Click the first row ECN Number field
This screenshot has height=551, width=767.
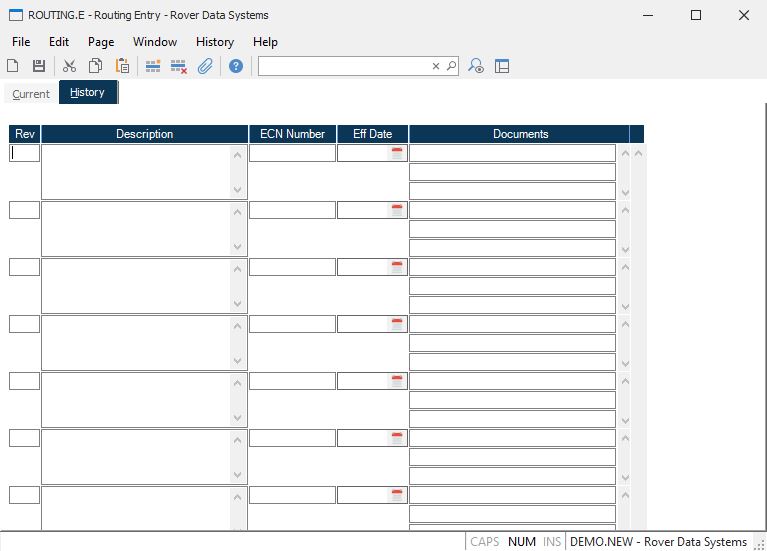coord(292,153)
